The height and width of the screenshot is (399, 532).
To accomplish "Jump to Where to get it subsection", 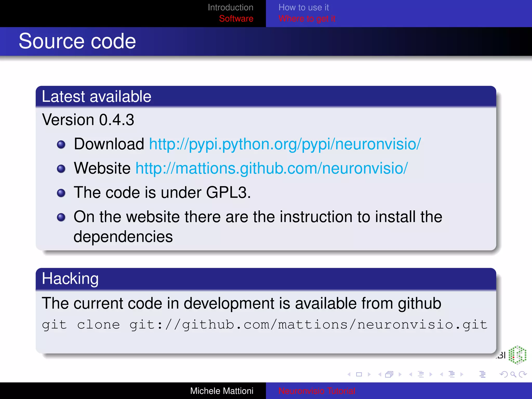I will tap(307, 19).
